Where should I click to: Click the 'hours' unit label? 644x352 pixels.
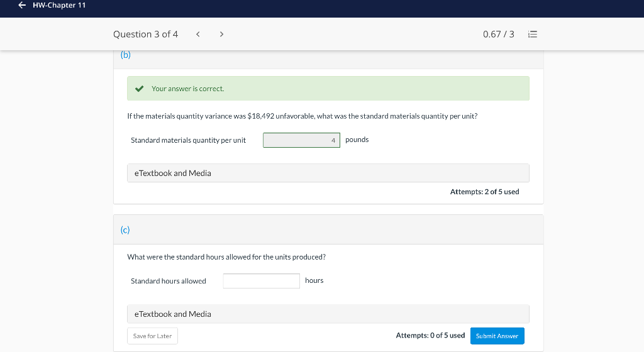coord(314,280)
